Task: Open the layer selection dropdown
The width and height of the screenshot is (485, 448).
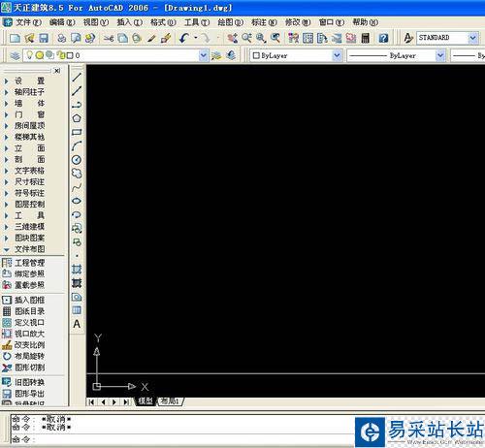Action: [x=203, y=55]
